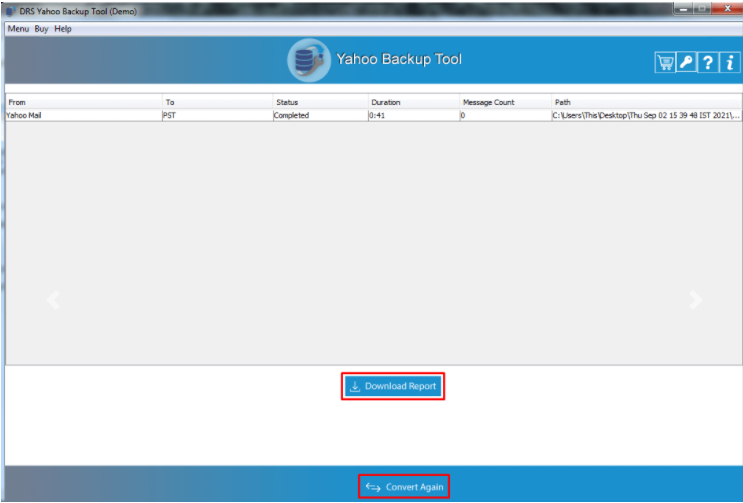Screen dimensions: 743x503
Task: Go to previous slide with left arrow
Action: tap(53, 300)
